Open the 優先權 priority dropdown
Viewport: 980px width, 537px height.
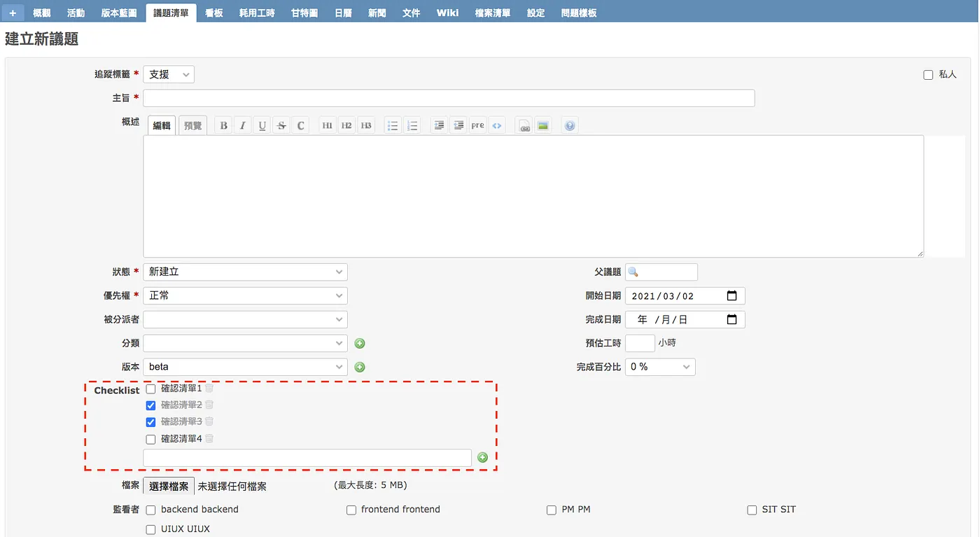[245, 295]
